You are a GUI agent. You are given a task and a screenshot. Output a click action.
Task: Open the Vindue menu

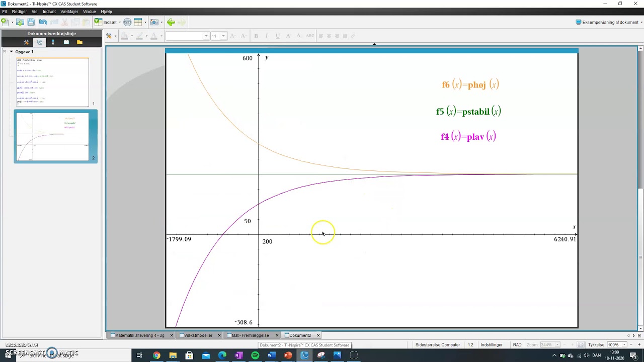click(90, 12)
